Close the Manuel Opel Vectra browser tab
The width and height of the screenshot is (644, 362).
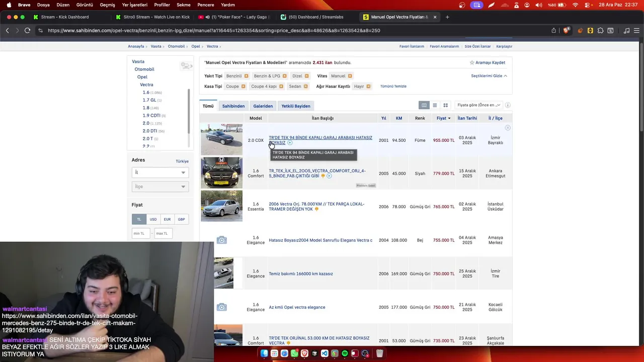tap(435, 17)
